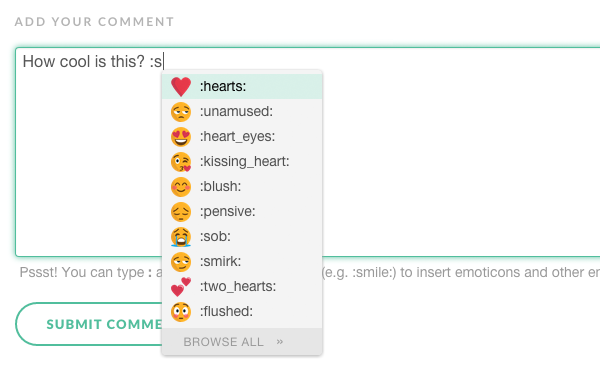Click the smirk face emoji icon
This screenshot has height=369, width=600.
(x=181, y=262)
